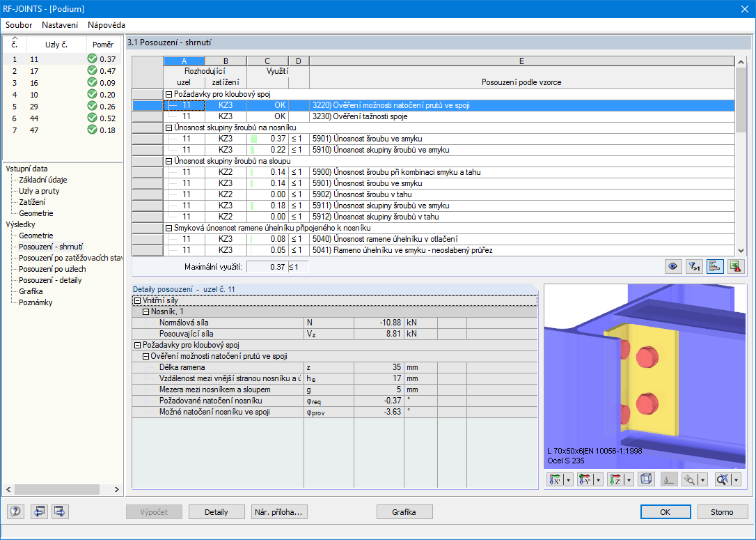
Task: Click the Výpočet button
Action: coord(155,512)
